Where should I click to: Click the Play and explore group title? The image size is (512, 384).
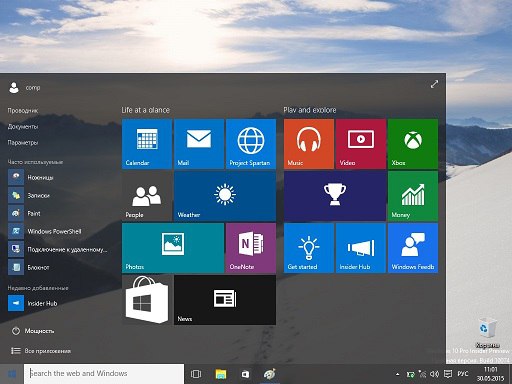tap(310, 110)
